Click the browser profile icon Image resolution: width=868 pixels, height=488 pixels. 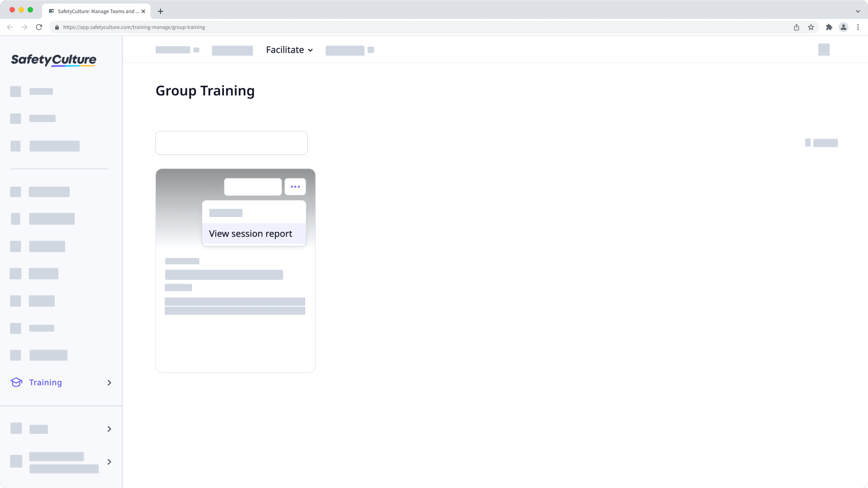[844, 27]
